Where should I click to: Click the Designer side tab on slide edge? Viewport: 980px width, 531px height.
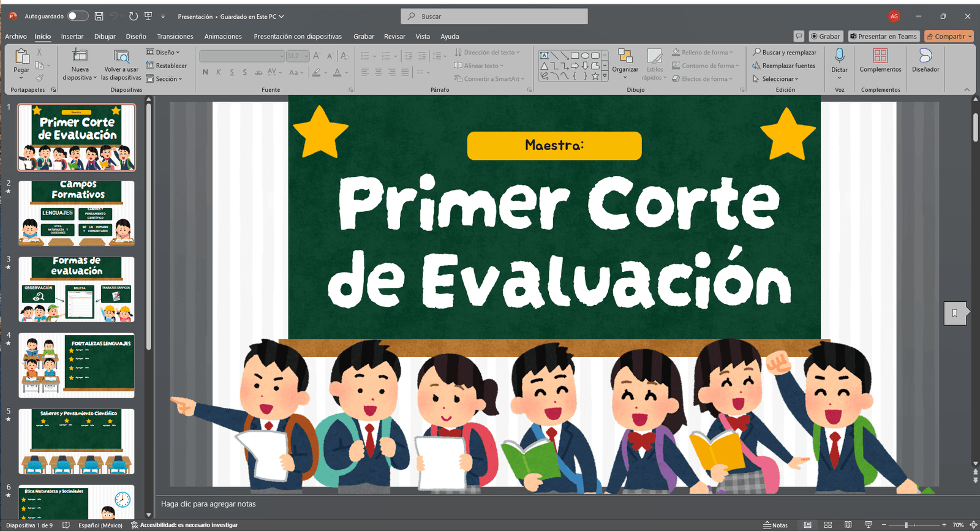click(955, 313)
